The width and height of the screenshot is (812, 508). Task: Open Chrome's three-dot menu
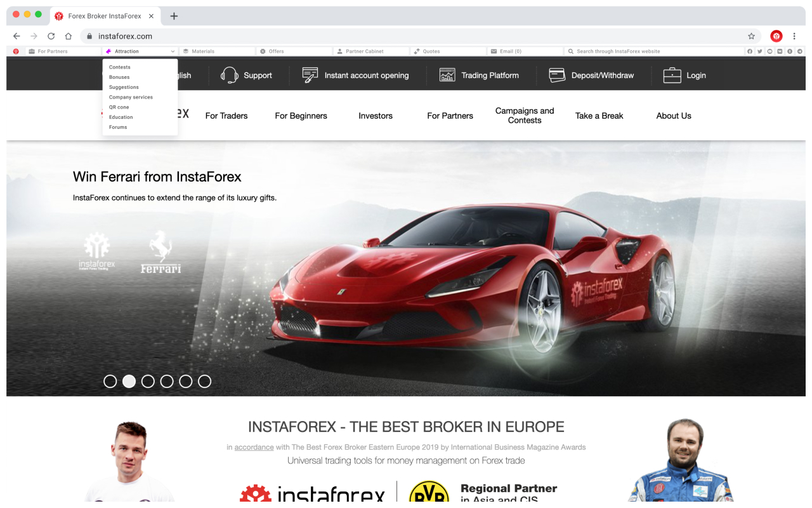pos(794,36)
